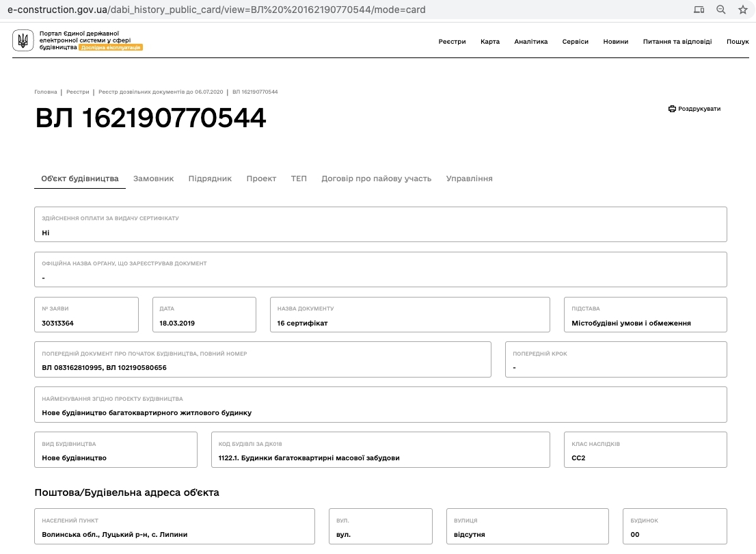The image size is (756, 554).
Task: Click Містобудівні умови і обмеження value
Action: (x=631, y=324)
